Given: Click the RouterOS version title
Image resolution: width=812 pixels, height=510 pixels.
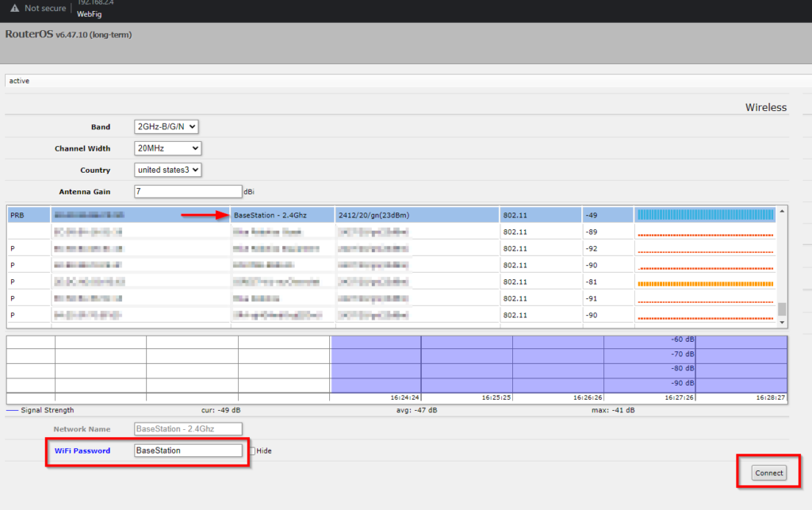Looking at the screenshot, I should (x=68, y=35).
